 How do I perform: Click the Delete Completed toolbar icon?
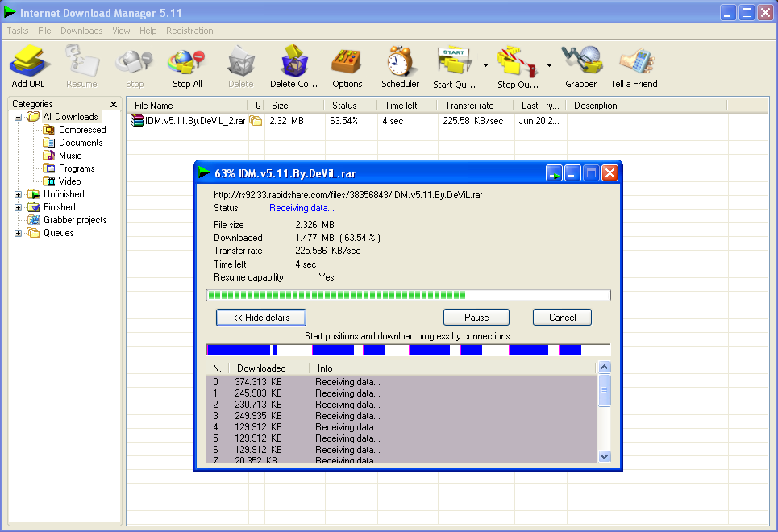pyautogui.click(x=293, y=66)
